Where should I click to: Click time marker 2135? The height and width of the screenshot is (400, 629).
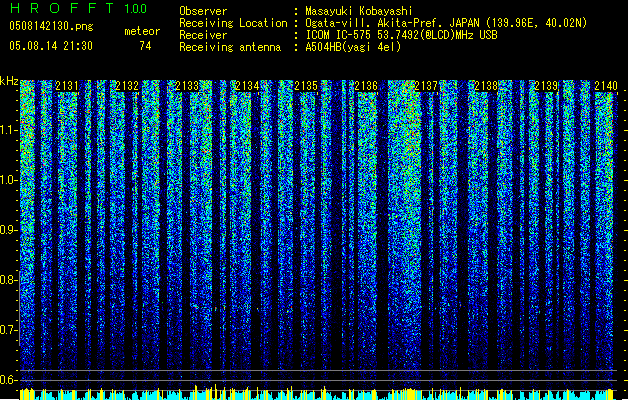[x=306, y=86]
